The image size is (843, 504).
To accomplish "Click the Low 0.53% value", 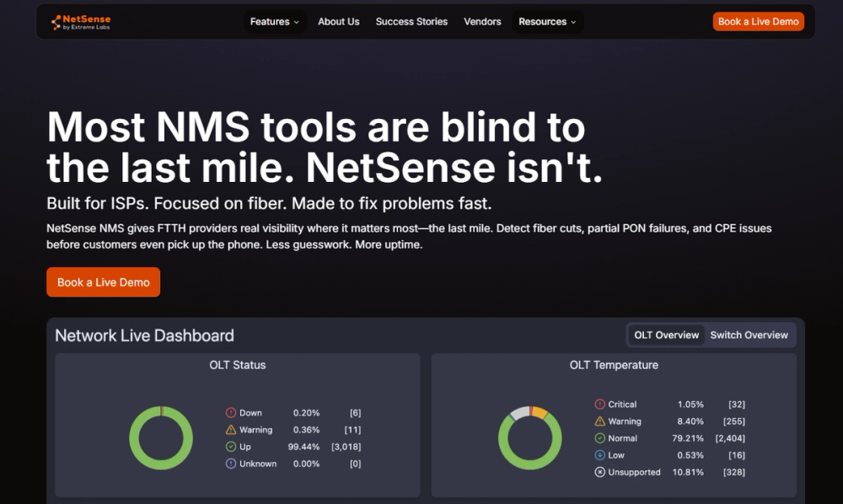I will [x=690, y=455].
